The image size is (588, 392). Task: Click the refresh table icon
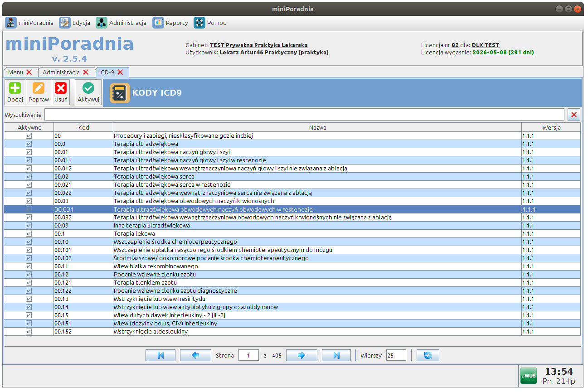point(428,355)
